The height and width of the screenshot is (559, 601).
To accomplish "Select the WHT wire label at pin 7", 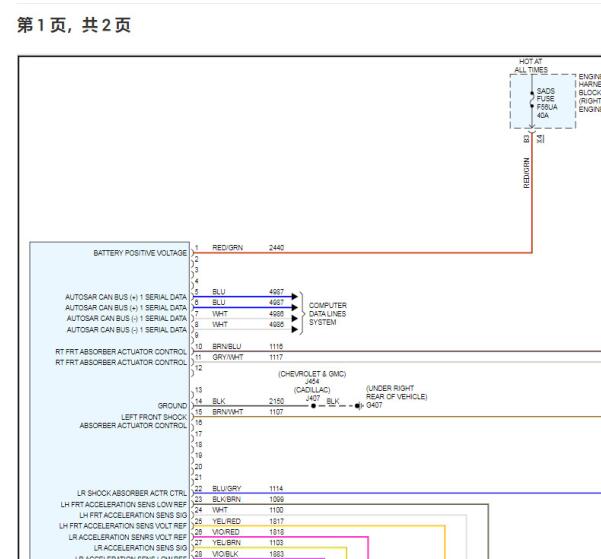I will point(220,314).
